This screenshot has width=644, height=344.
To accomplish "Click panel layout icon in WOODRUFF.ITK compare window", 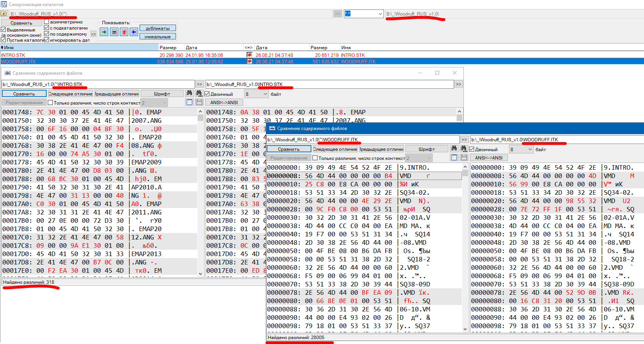I will tap(454, 158).
